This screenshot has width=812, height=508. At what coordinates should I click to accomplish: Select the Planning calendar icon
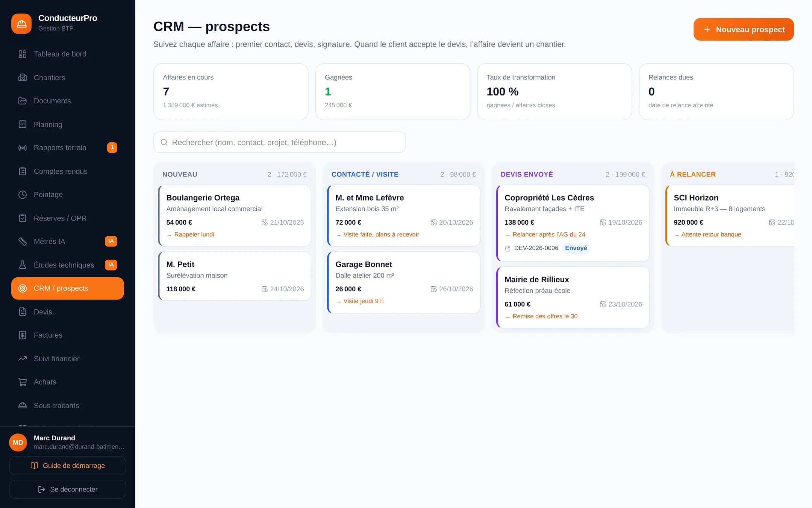pos(23,124)
